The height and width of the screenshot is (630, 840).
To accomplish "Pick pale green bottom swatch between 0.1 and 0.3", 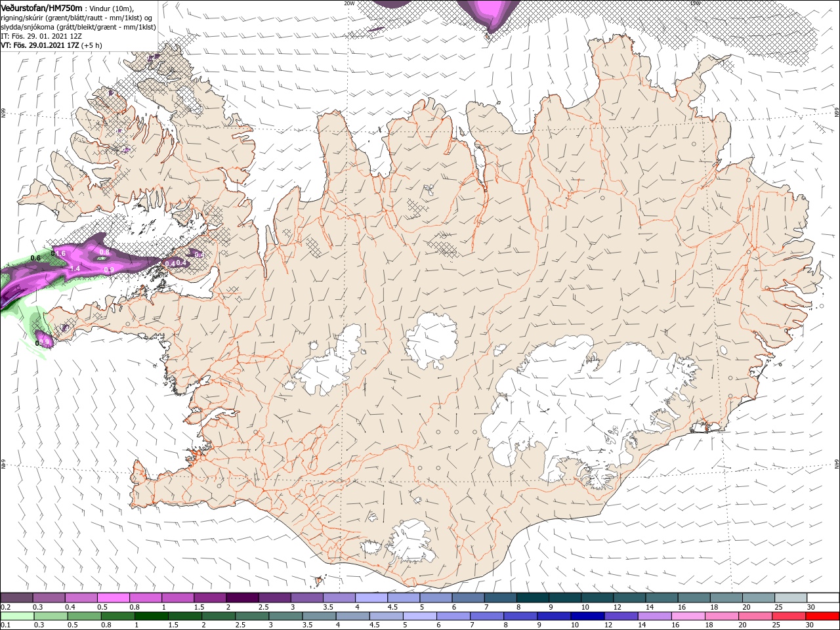I will [17, 616].
